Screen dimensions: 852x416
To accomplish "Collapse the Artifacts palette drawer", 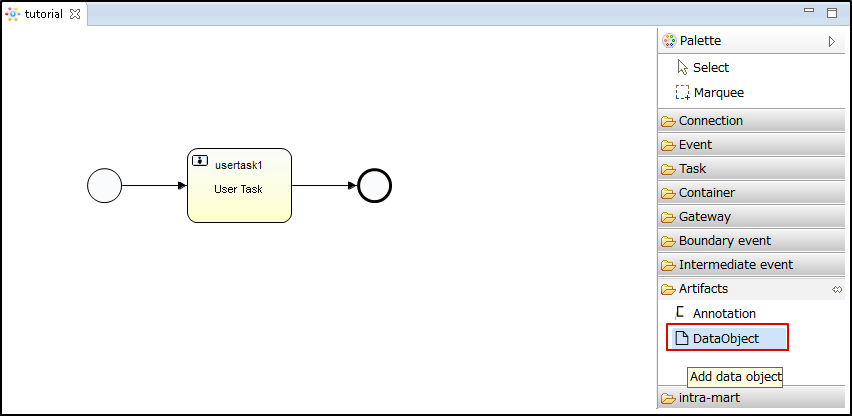I will tap(752, 289).
